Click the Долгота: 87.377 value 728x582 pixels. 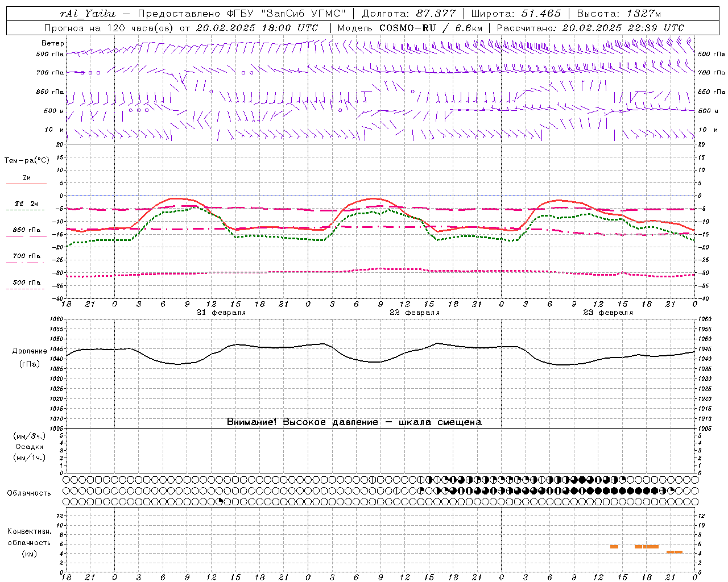coord(408,14)
